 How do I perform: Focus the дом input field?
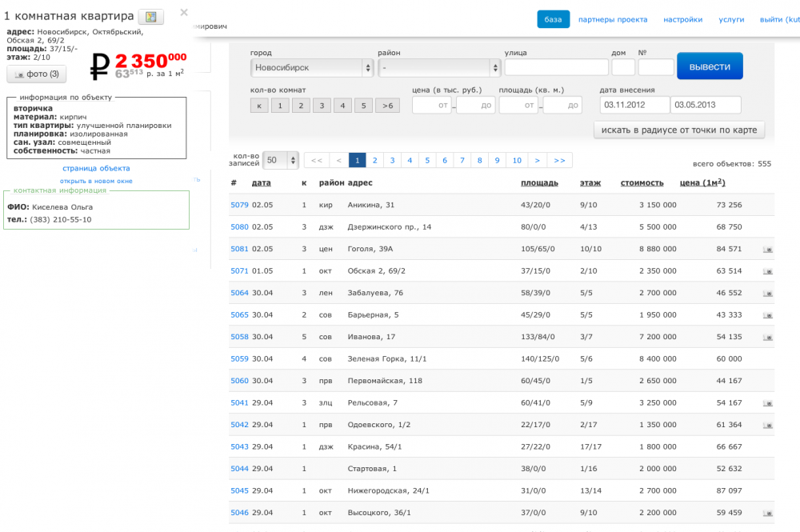click(x=623, y=67)
